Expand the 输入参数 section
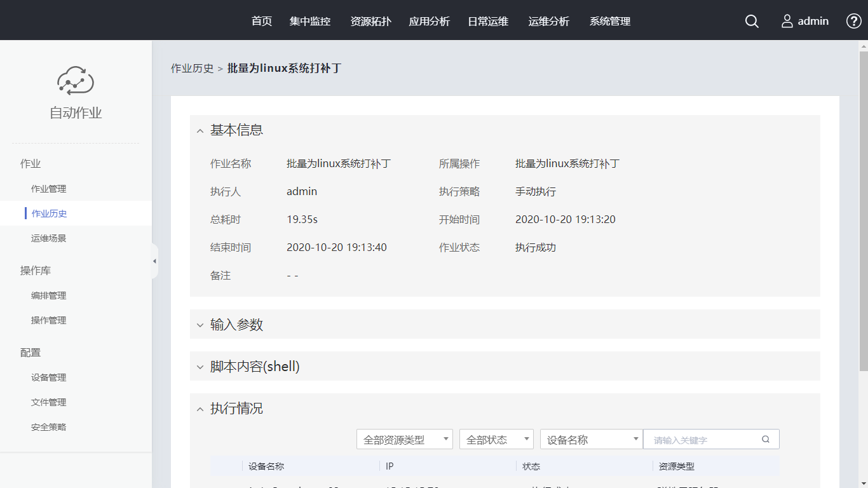868x488 pixels. 200,325
